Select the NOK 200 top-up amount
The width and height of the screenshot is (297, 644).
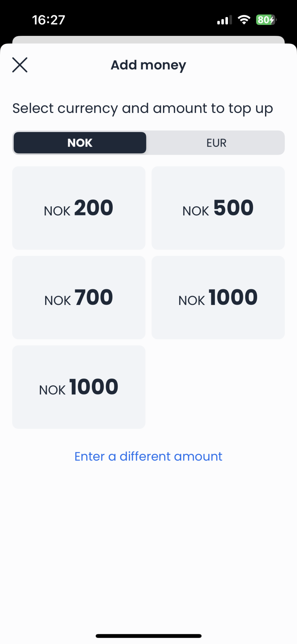pos(78,208)
